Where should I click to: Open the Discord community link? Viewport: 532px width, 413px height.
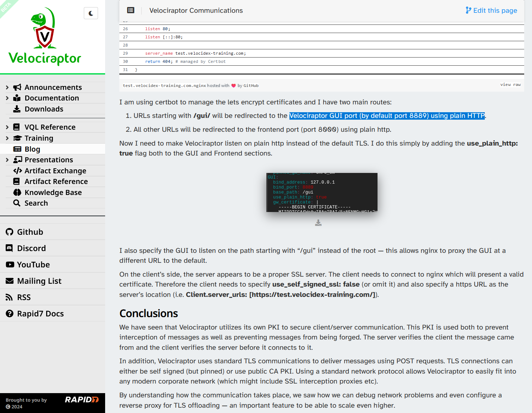tap(53, 248)
